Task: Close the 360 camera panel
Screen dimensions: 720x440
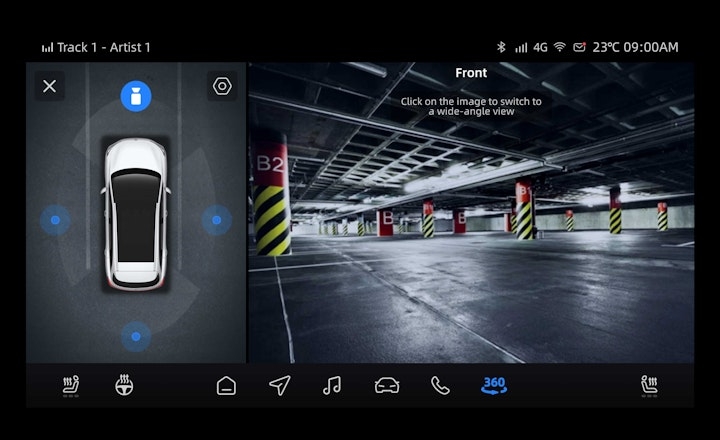Action: click(50, 86)
